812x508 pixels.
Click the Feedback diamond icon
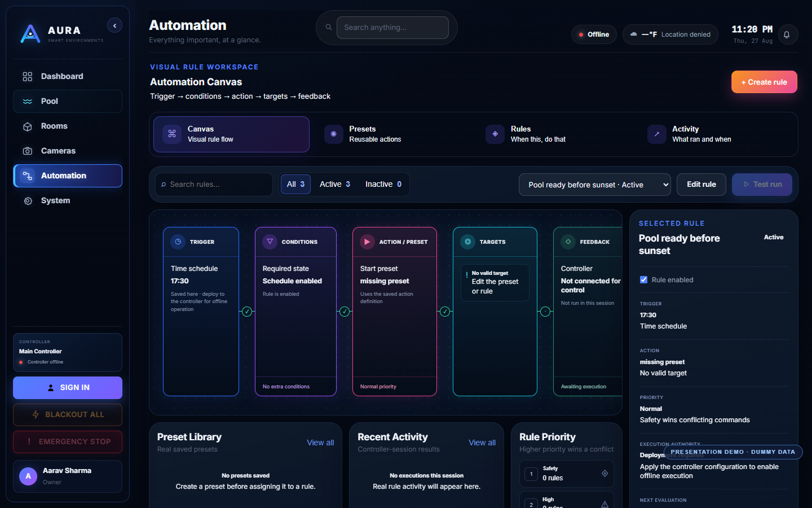pos(568,242)
